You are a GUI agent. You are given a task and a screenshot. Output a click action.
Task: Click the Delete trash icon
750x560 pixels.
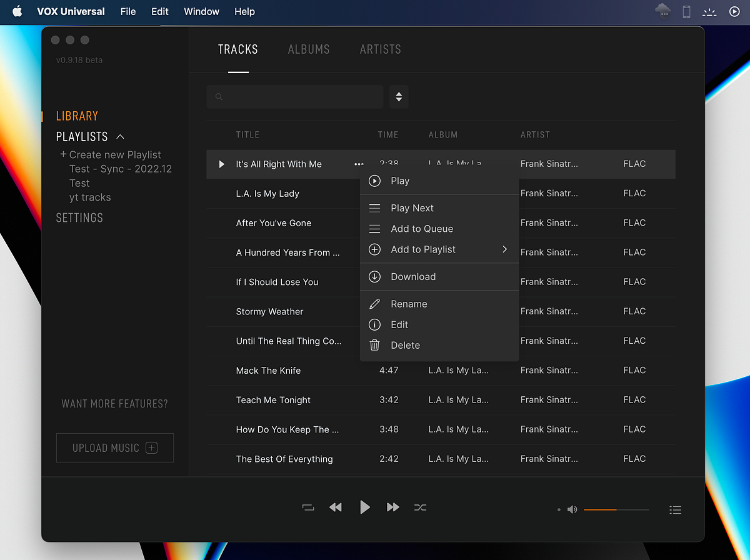pyautogui.click(x=374, y=345)
